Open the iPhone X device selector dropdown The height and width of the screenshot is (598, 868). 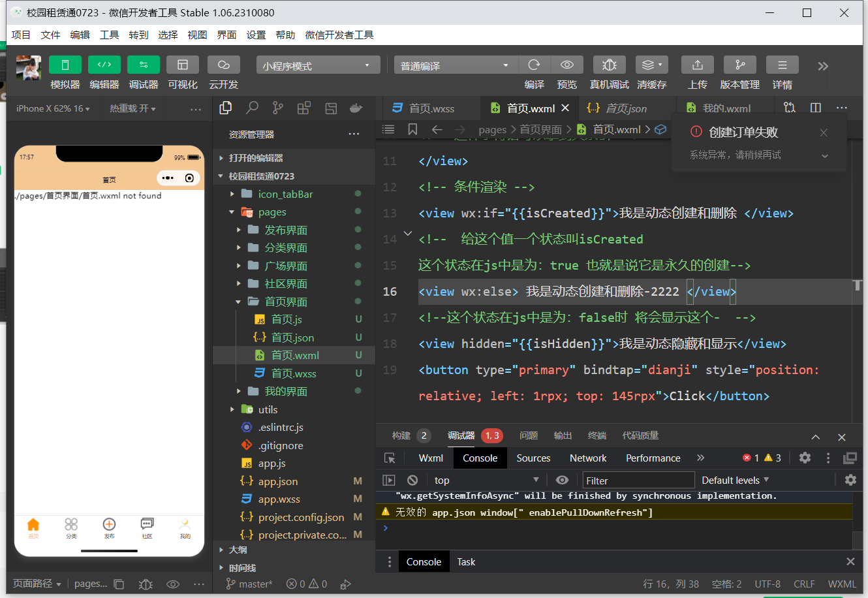click(53, 108)
